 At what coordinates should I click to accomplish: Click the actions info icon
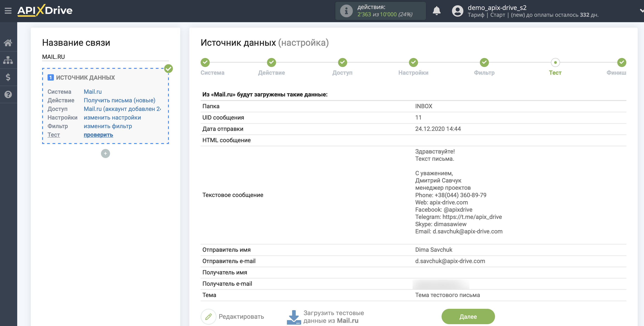(x=346, y=11)
